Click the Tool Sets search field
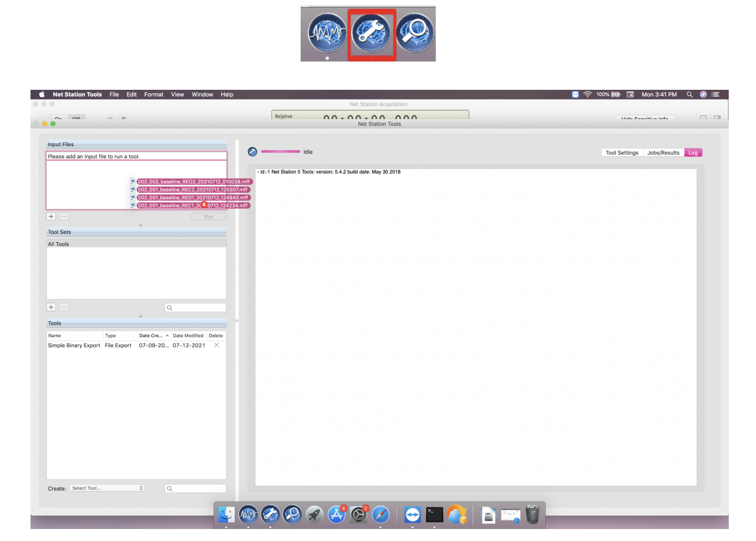 point(196,308)
